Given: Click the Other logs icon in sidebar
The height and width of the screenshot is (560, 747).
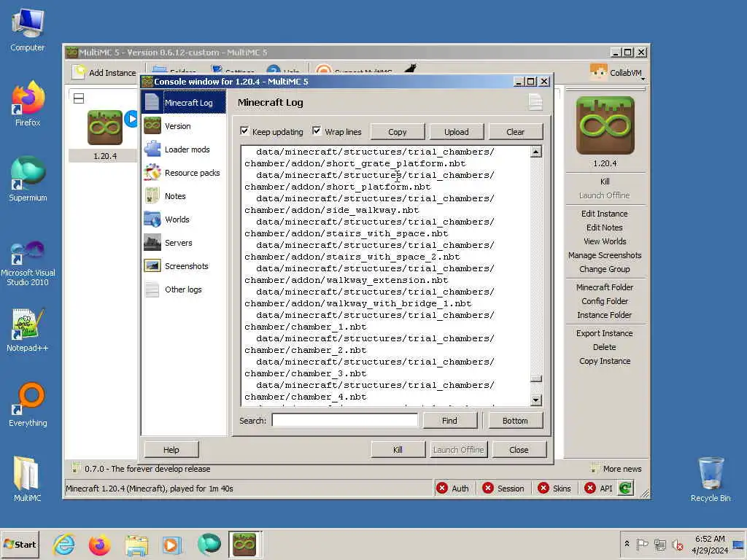Looking at the screenshot, I should tap(152, 289).
